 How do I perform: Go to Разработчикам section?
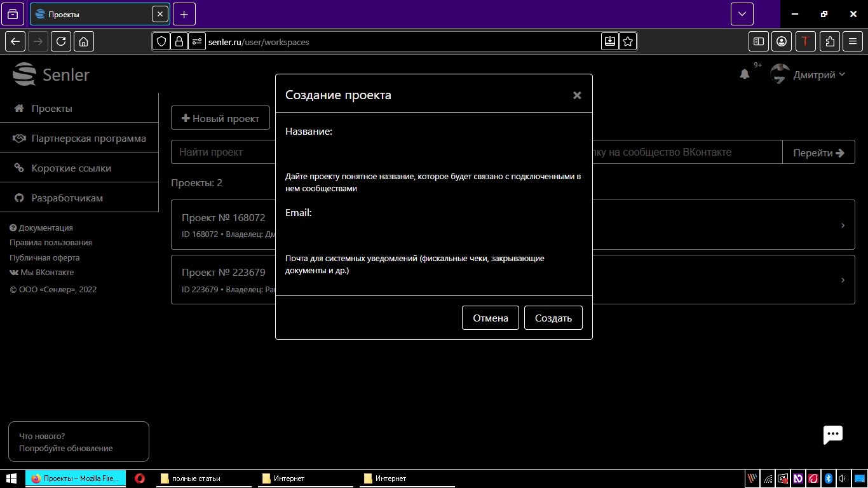point(67,198)
